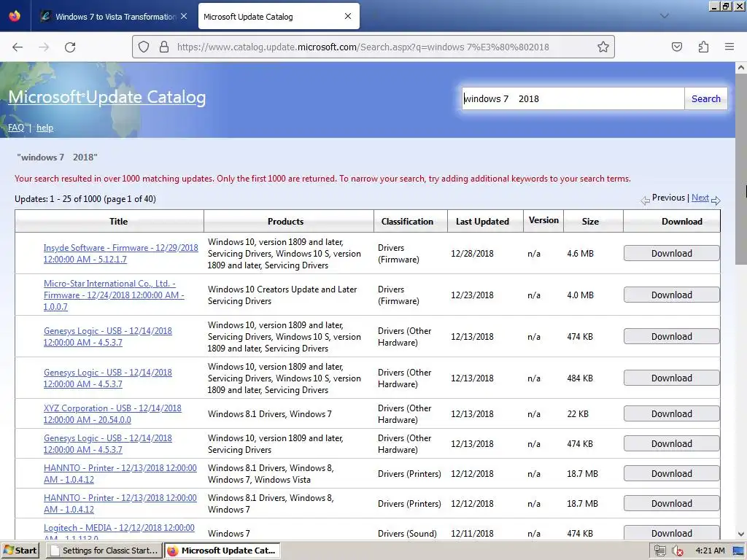
Task: Click the catalog search text box
Action: point(573,98)
